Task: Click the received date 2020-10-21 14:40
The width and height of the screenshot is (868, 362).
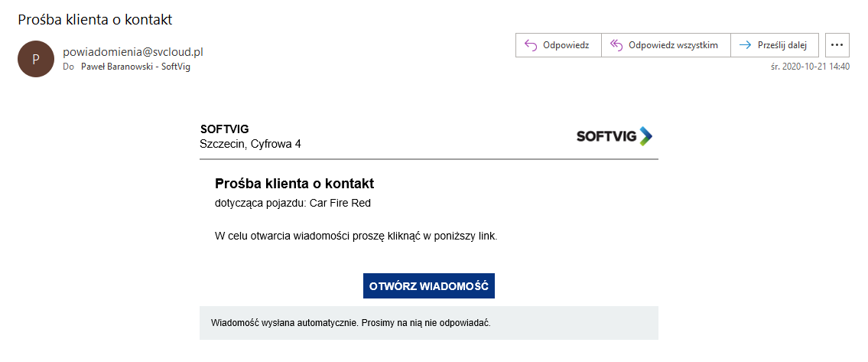Action: coord(810,67)
